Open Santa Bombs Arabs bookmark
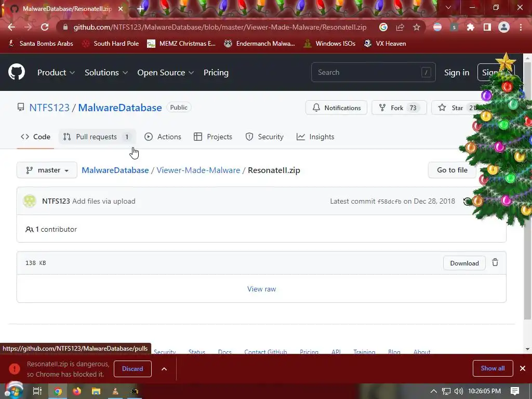 point(41,44)
